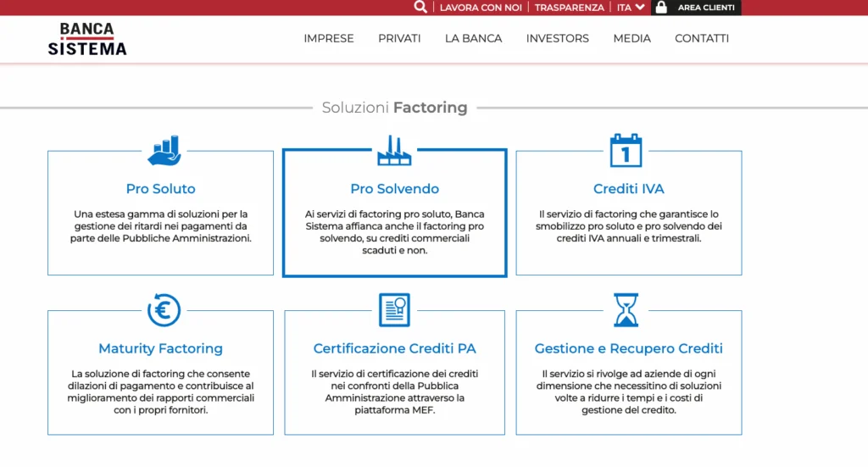Open the PRIVATI menu
Screen dimensions: 868x467
point(399,38)
